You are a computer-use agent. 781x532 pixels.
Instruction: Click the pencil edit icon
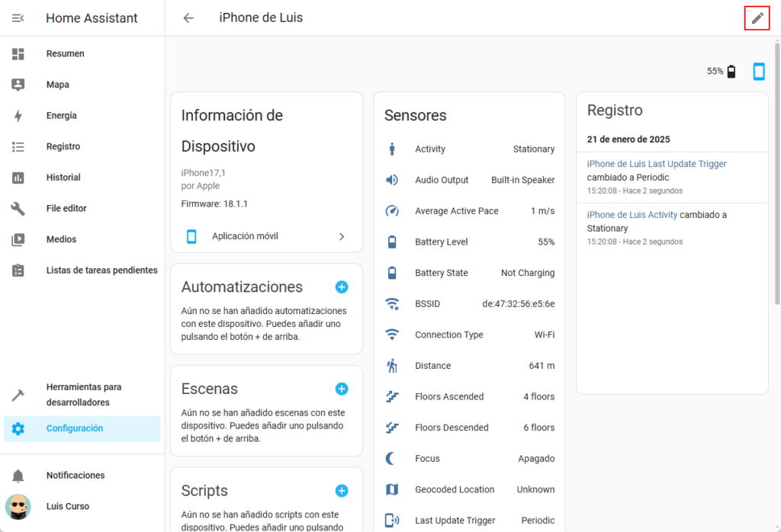tap(757, 18)
